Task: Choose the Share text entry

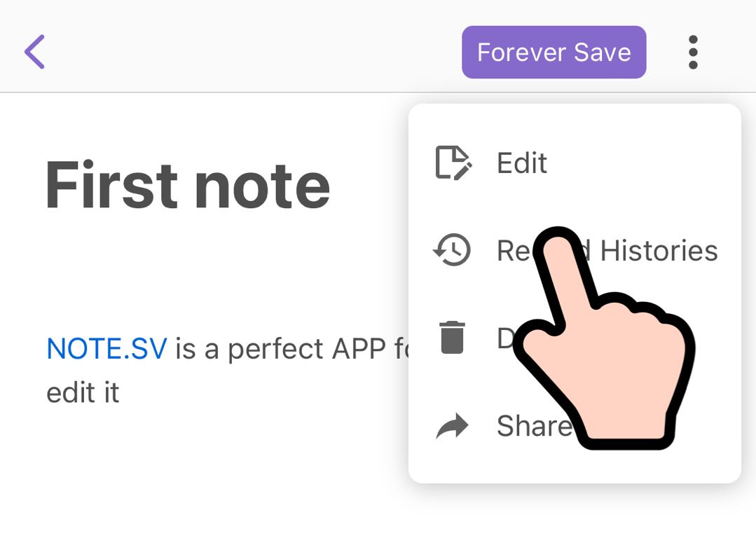Action: pos(532,425)
